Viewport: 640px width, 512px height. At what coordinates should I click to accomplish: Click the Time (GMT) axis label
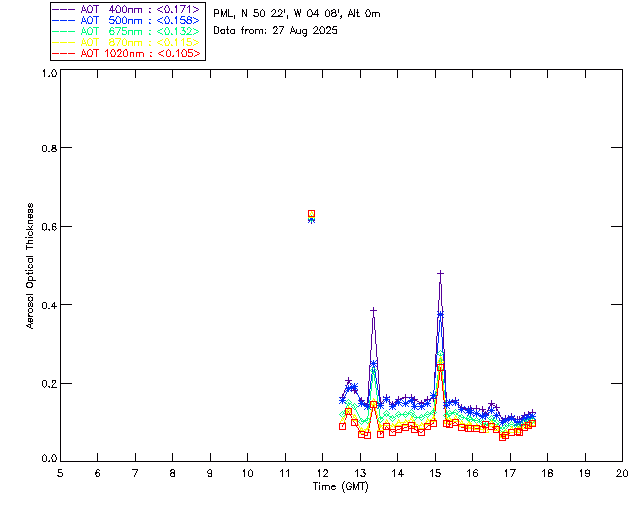pos(341,487)
